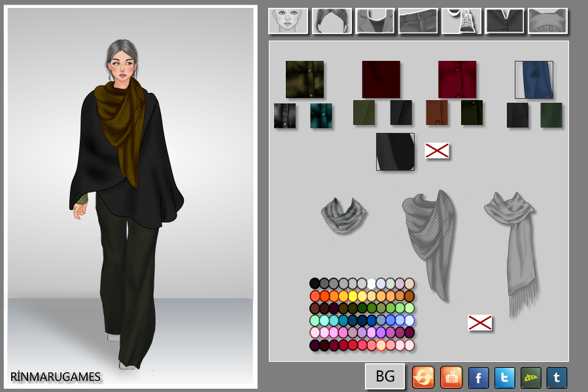Pick the beige swatch ending first row
Image resolution: width=588 pixels, height=392 pixels.
pyautogui.click(x=409, y=283)
